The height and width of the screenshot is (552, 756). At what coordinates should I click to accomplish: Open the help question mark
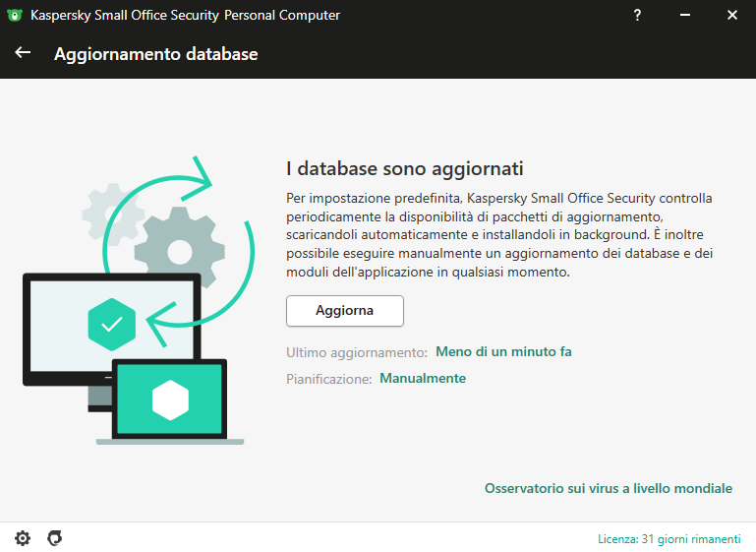point(637,15)
